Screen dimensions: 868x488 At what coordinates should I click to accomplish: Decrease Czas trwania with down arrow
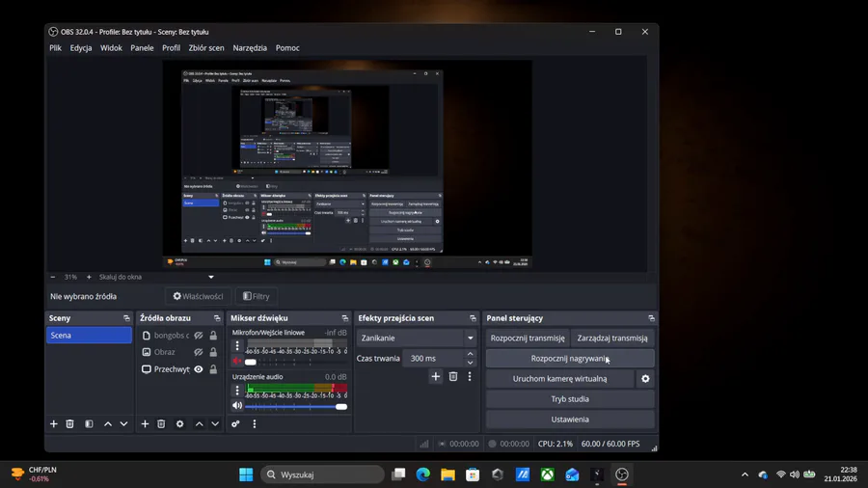point(470,363)
